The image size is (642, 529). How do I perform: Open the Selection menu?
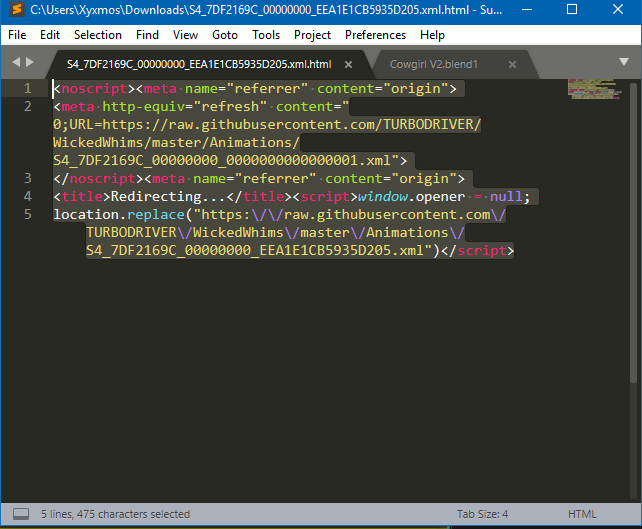(x=98, y=35)
